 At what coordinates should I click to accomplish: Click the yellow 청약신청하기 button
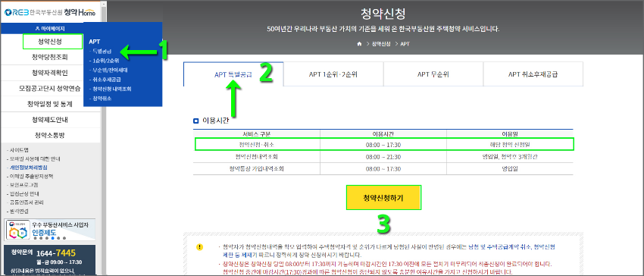tap(383, 198)
